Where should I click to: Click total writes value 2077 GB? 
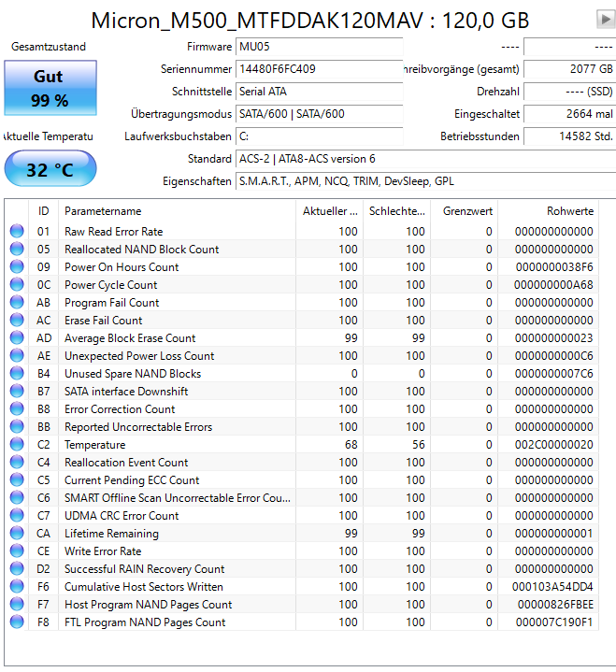pos(569,69)
